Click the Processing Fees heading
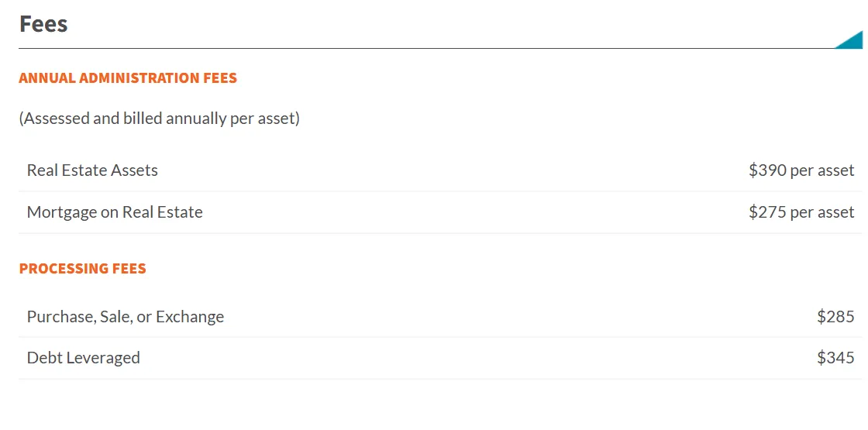Viewport: 868px width, 430px height. (x=82, y=268)
